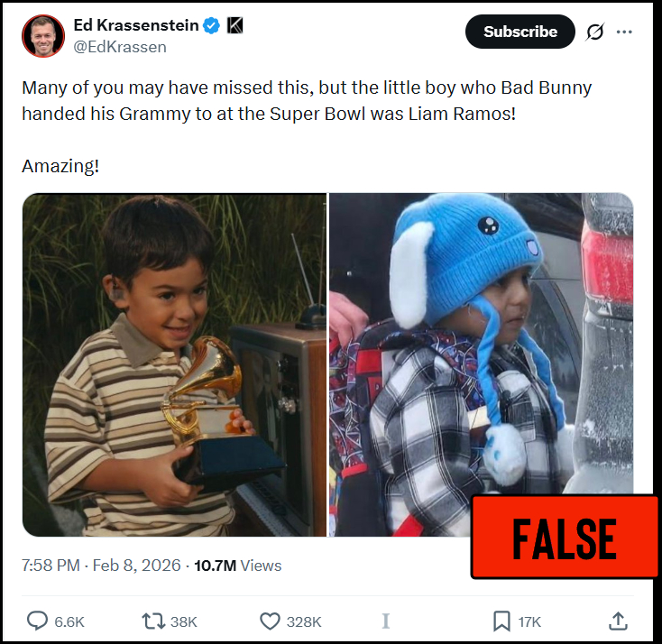This screenshot has width=662, height=644.
Task: Click the small I icon between like and bookmark
Action: (385, 621)
